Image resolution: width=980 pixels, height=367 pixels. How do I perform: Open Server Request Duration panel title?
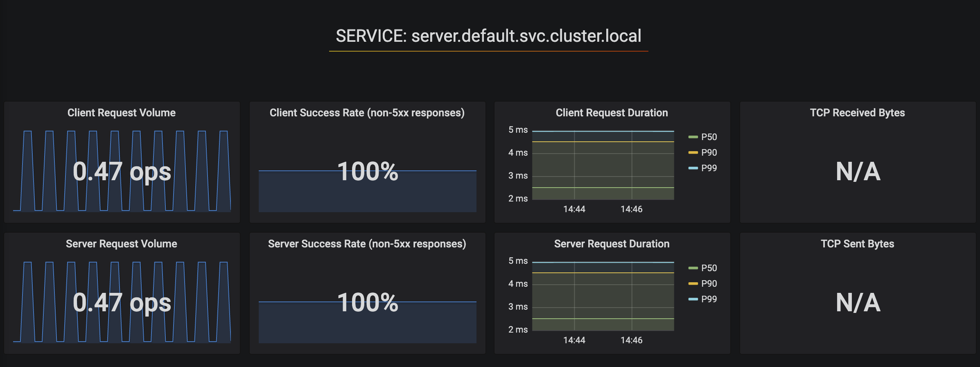(612, 244)
